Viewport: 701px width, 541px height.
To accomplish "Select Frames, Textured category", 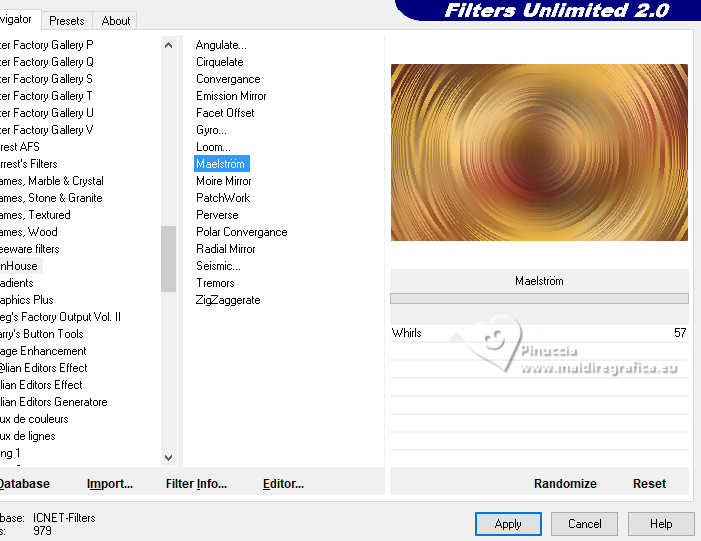I will (x=35, y=215).
